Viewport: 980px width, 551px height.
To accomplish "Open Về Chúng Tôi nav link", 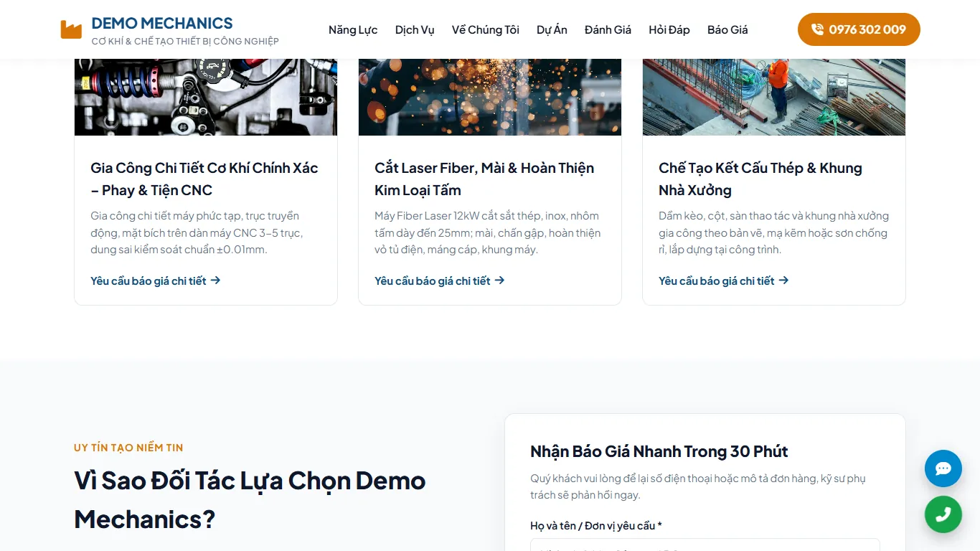I will click(x=486, y=29).
